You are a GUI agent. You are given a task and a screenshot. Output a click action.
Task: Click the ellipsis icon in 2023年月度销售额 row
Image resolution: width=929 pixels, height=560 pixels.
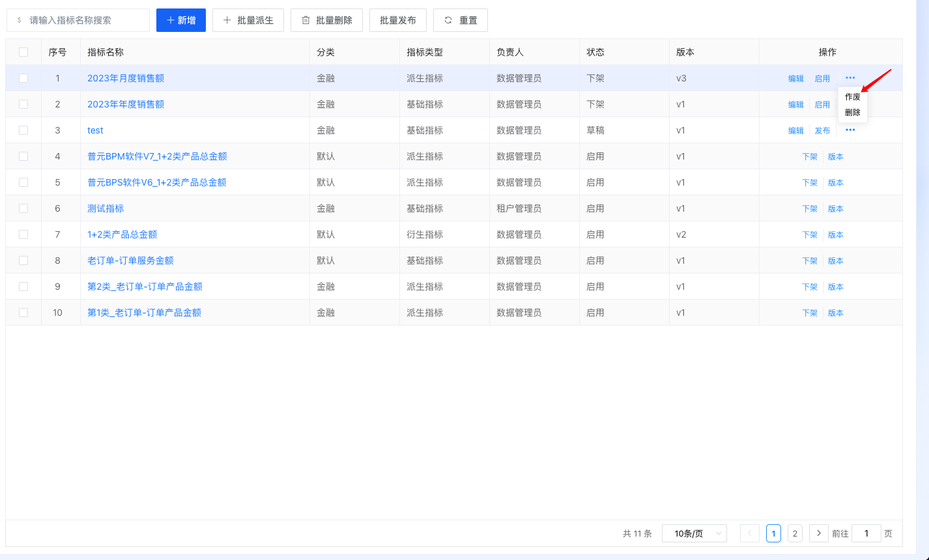(850, 78)
